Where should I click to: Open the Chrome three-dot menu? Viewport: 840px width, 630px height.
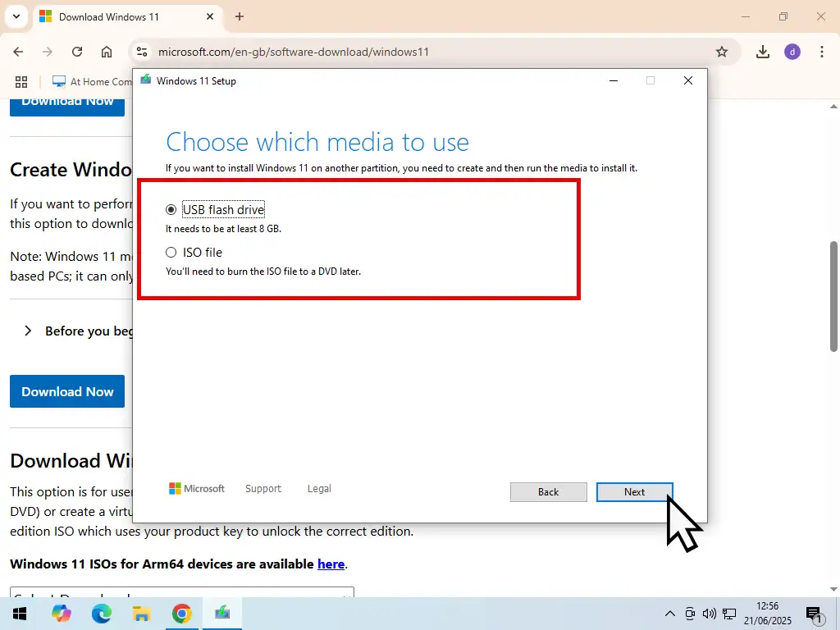pyautogui.click(x=821, y=52)
